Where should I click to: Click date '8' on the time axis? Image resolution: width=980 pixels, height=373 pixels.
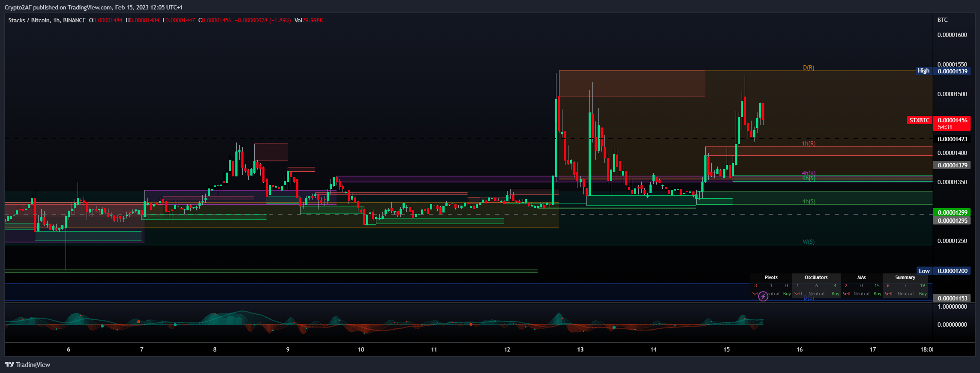[215, 349]
